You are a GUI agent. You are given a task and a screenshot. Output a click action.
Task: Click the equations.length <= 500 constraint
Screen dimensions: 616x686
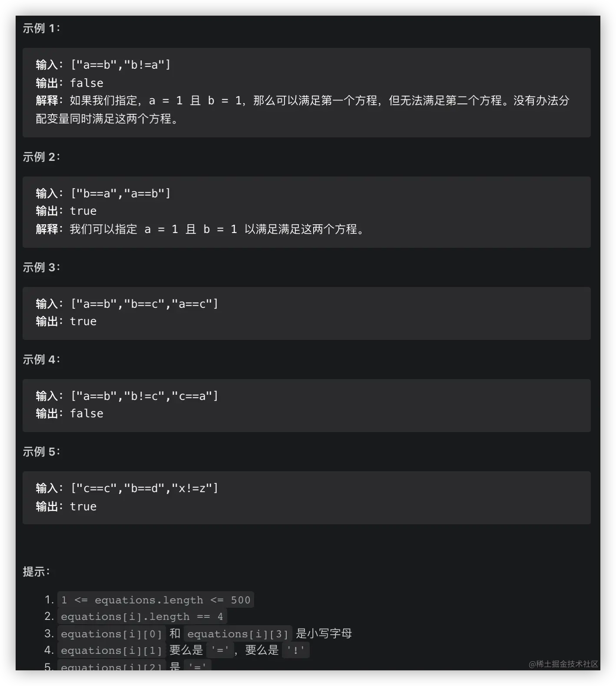(156, 600)
